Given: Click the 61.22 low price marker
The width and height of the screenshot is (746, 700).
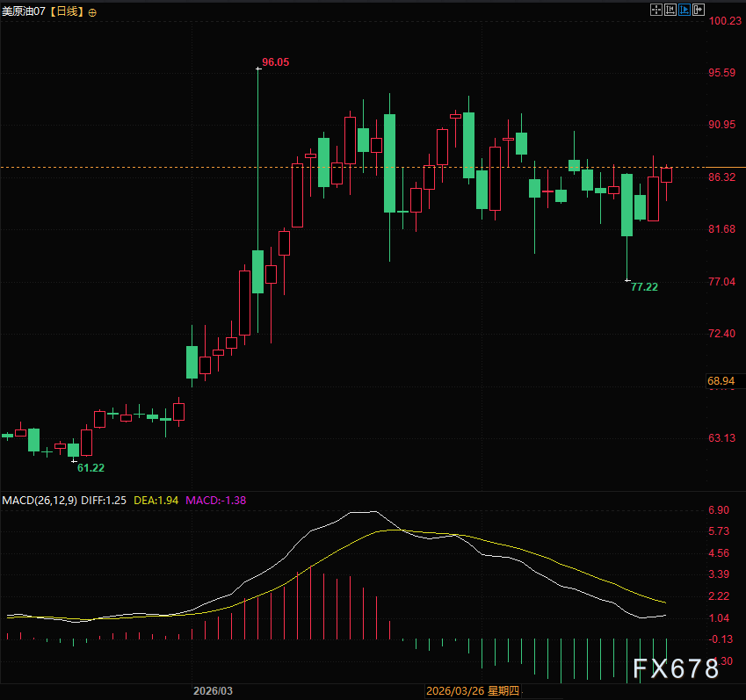Looking at the screenshot, I should 91,468.
